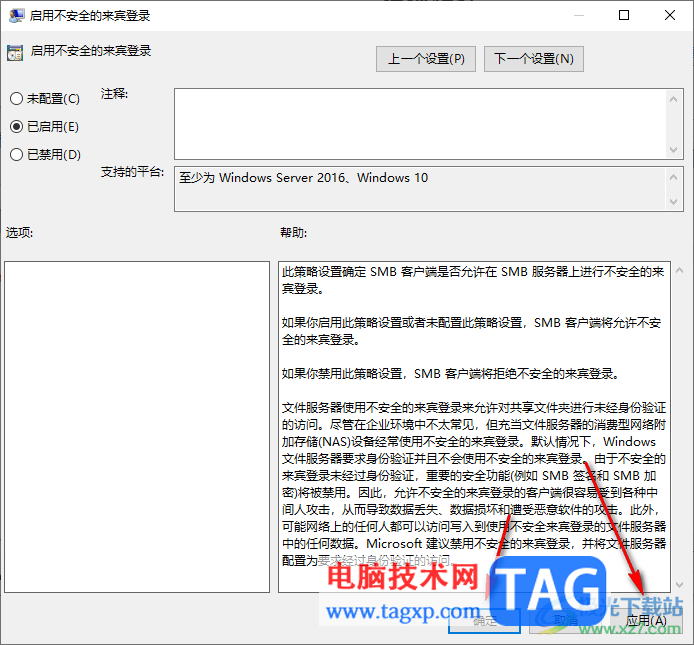Maximize the policy dialog window
The height and width of the screenshot is (645, 694).
[624, 15]
